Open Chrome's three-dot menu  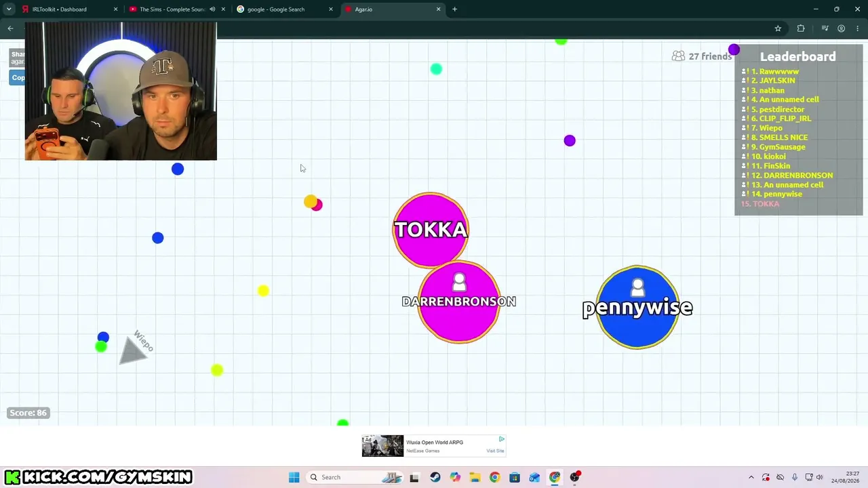tap(857, 28)
